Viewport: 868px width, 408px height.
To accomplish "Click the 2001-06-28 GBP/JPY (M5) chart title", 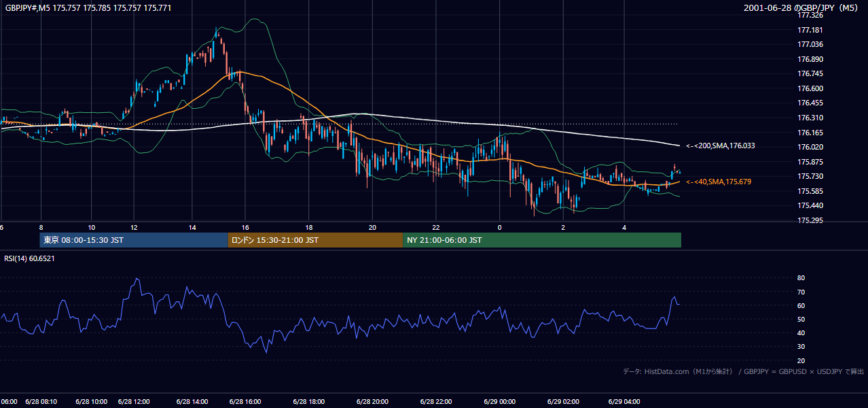I will [802, 7].
